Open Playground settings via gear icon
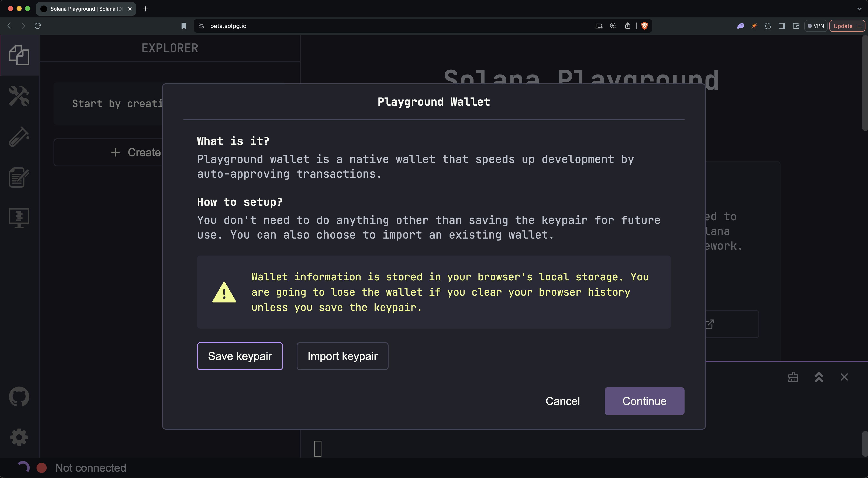The height and width of the screenshot is (478, 868). click(x=19, y=437)
